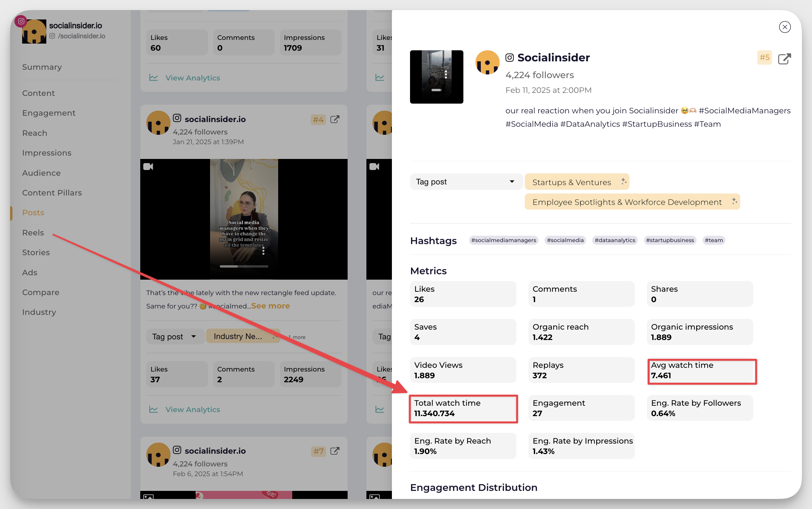The width and height of the screenshot is (812, 509).
Task: Click the post thumbnail image for Socialinsider #5
Action: click(x=437, y=76)
